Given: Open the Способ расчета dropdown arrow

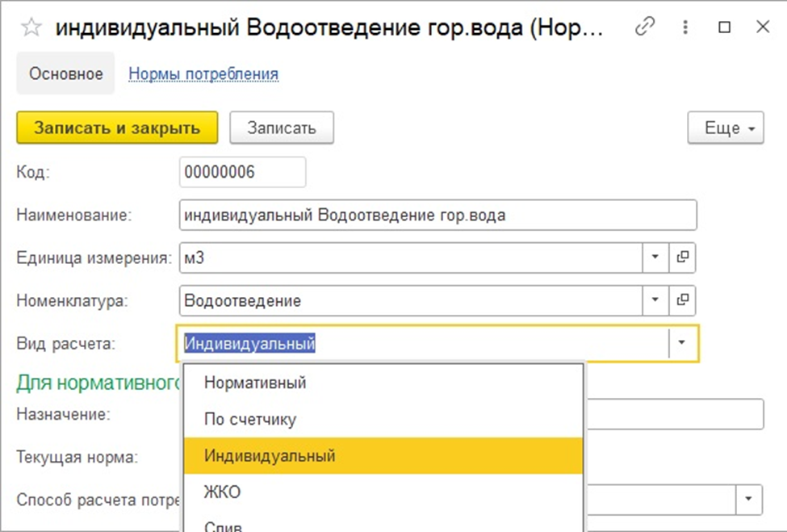Looking at the screenshot, I should click(x=749, y=499).
